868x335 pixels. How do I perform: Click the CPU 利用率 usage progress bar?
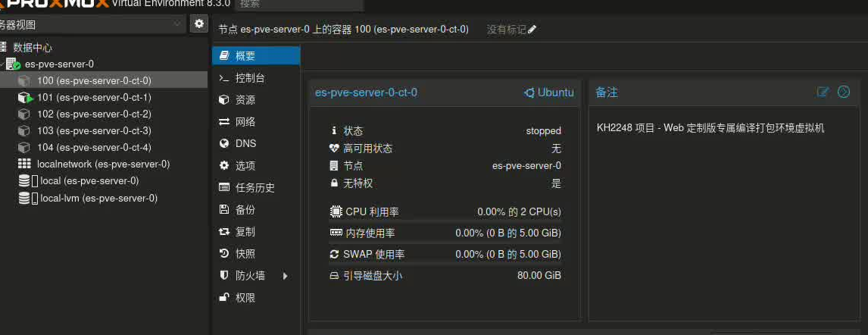tap(445, 221)
